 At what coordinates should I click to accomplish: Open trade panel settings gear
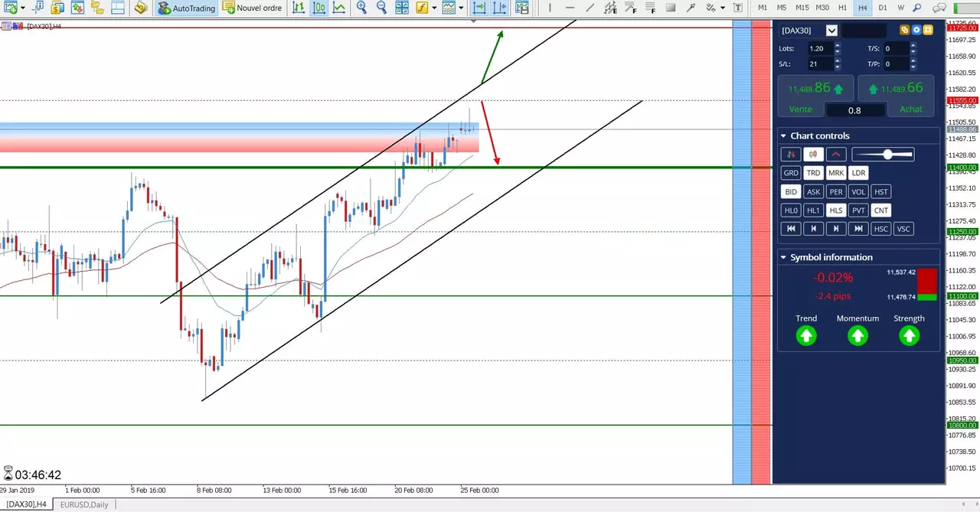point(916,30)
